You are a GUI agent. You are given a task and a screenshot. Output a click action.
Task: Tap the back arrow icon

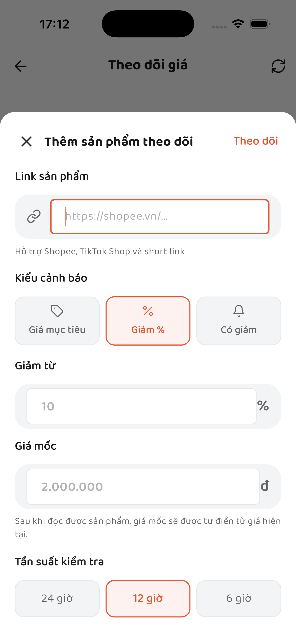click(x=20, y=66)
